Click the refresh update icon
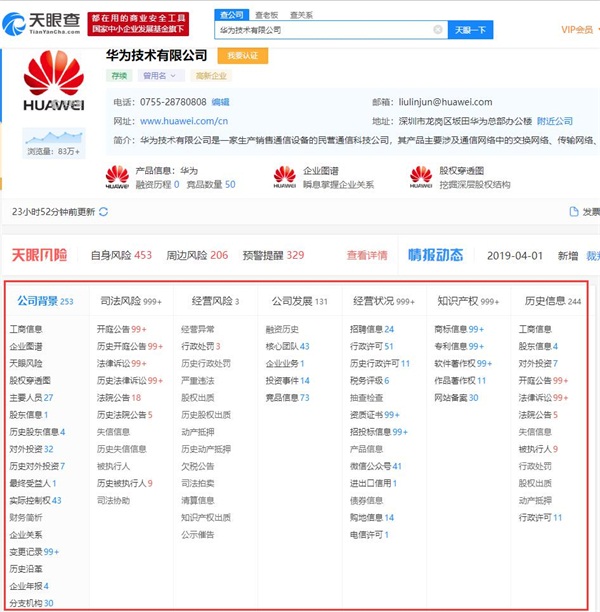Screen dimensions: 600x612 pyautogui.click(x=103, y=212)
